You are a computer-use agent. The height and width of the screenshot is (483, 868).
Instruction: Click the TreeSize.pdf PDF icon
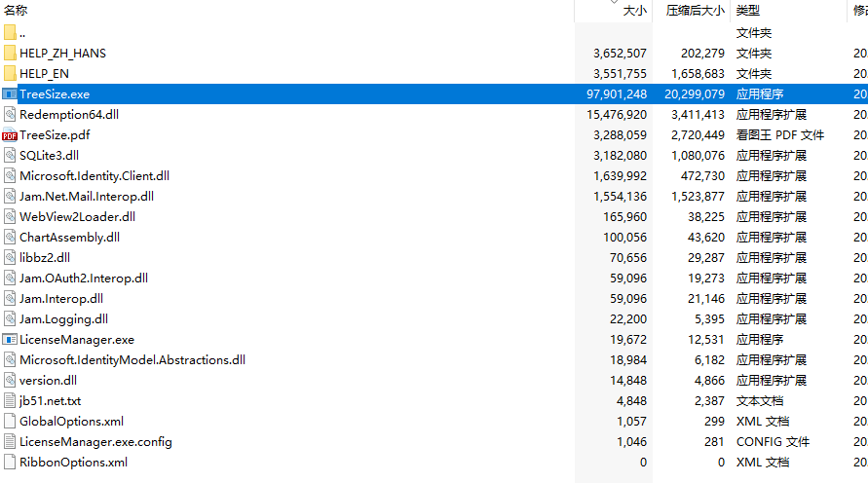click(10, 135)
